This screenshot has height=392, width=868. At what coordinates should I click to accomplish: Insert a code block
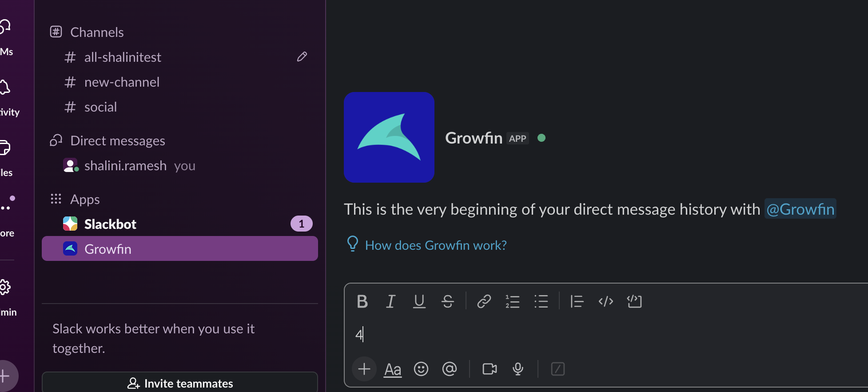tap(634, 301)
